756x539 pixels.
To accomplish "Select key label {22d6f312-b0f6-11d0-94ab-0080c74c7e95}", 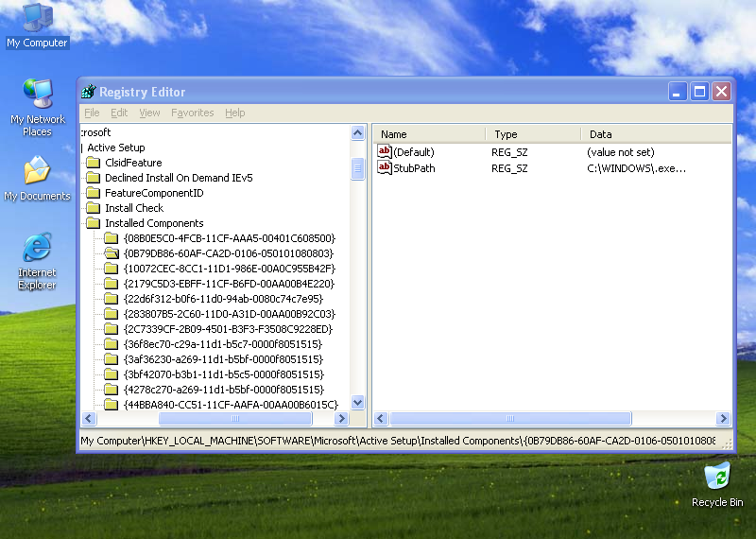I will (223, 299).
